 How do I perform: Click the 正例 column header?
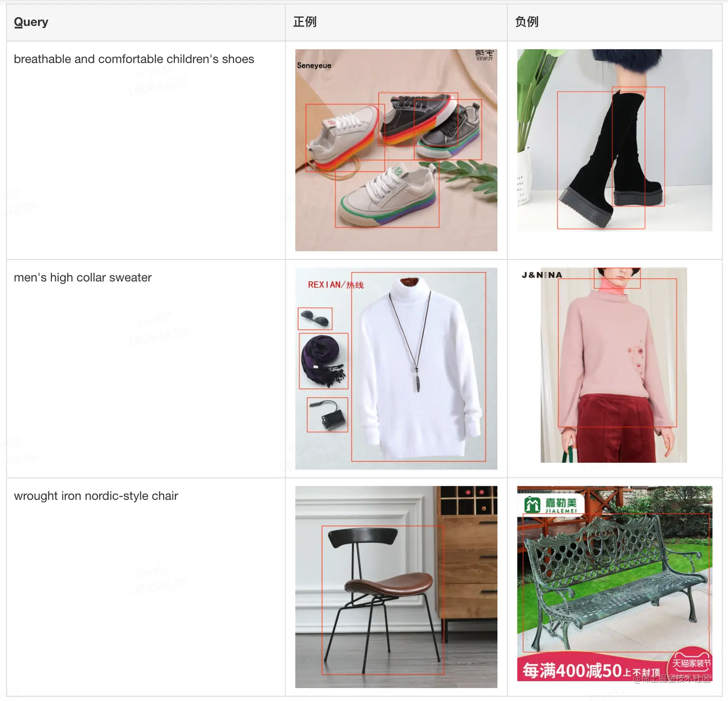click(x=305, y=22)
